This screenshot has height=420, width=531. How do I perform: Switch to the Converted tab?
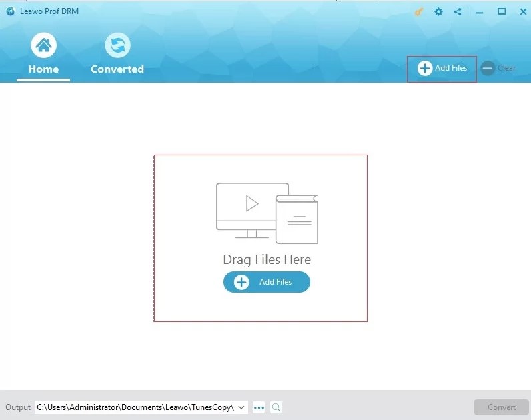click(117, 54)
